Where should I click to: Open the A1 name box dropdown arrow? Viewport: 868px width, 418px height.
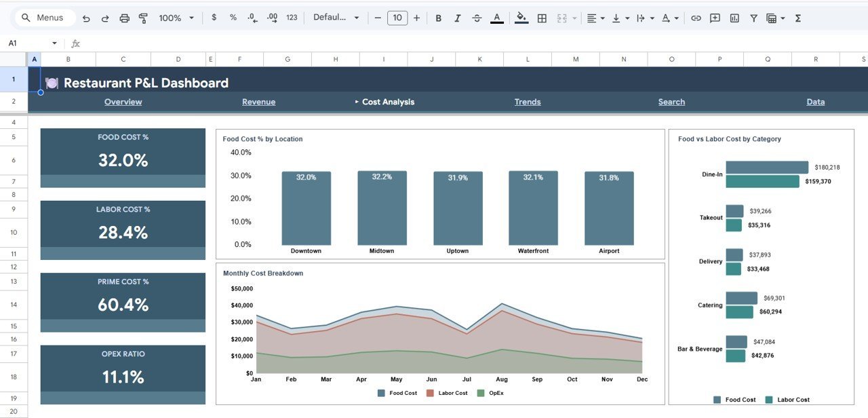click(x=55, y=43)
